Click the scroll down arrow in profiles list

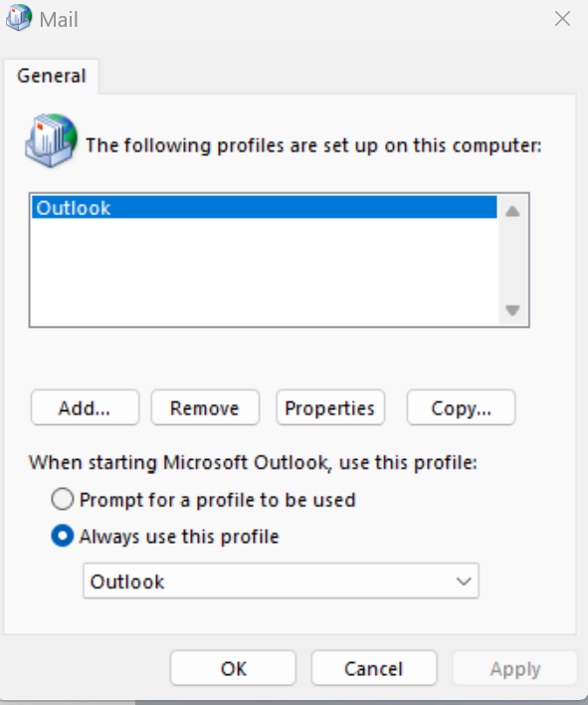pos(512,311)
